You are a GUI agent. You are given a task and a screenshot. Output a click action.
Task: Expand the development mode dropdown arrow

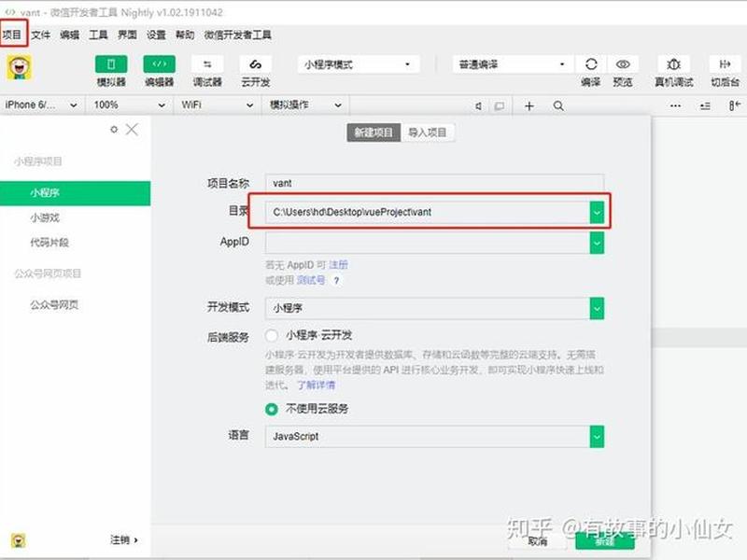(x=597, y=309)
